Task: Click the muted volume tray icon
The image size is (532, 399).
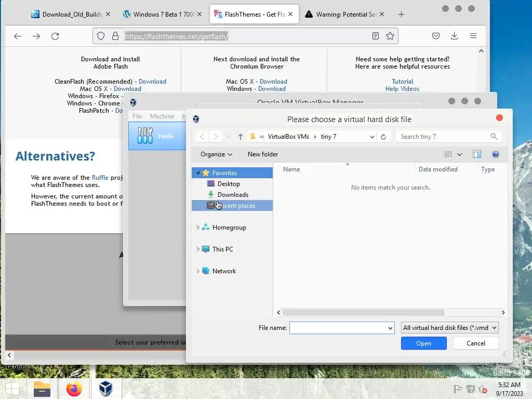Action: (483, 389)
